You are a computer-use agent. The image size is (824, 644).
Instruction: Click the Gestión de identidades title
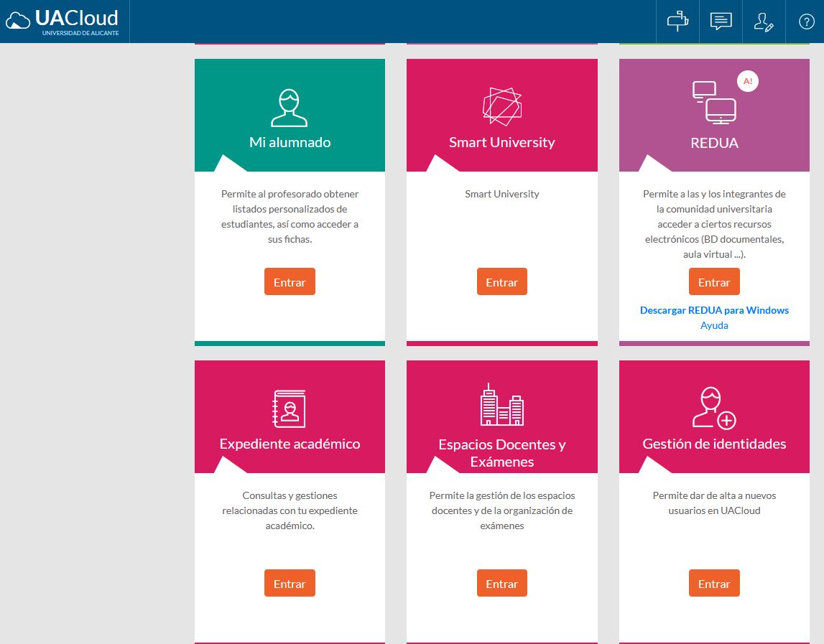[x=714, y=444]
